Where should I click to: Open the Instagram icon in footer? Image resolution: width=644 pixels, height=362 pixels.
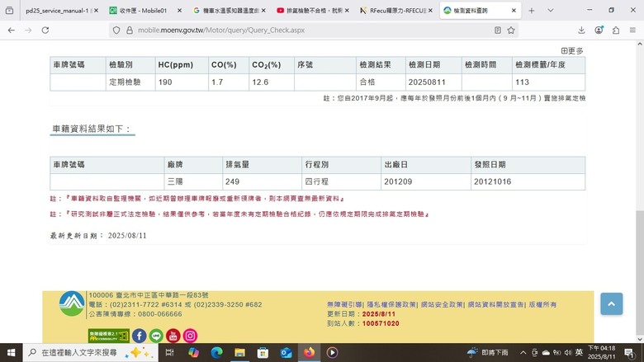(x=190, y=336)
